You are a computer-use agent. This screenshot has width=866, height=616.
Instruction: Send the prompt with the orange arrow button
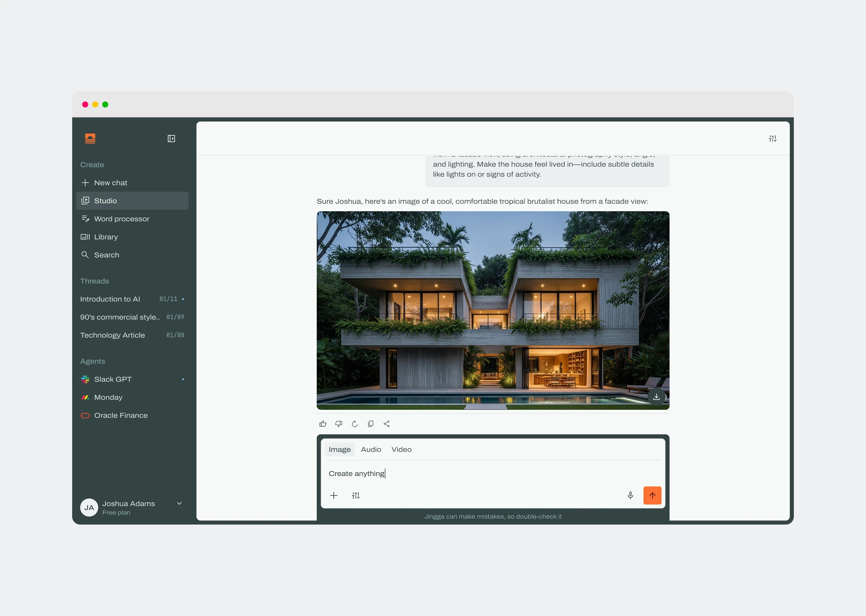tap(652, 495)
